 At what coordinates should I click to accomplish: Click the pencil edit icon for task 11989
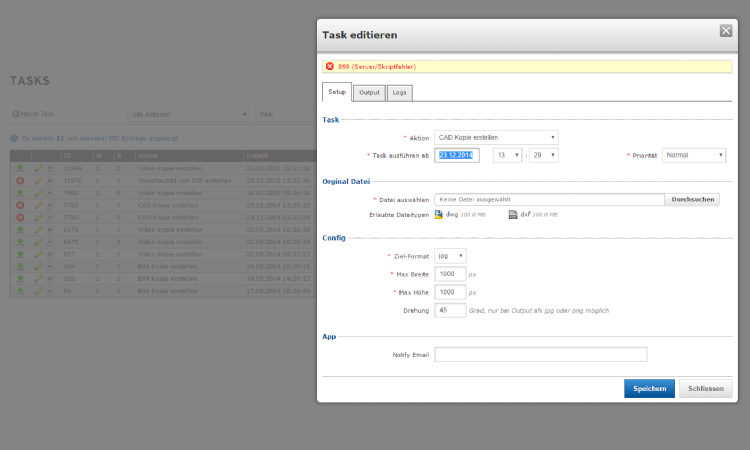(37, 168)
